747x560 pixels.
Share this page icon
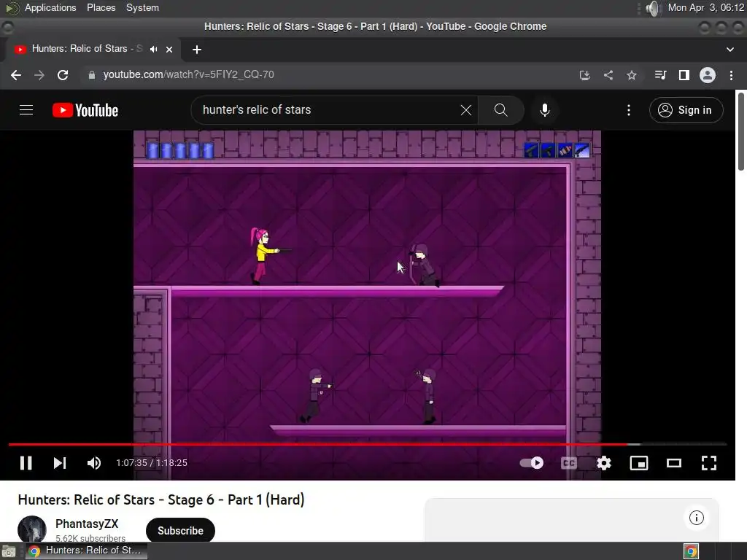point(608,75)
